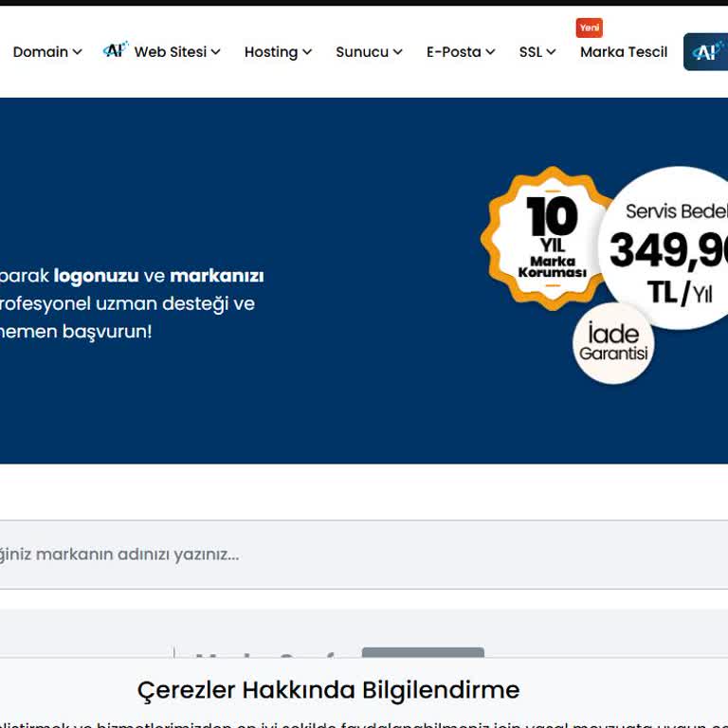Click the bold word 'markanızı' in banner
This screenshot has height=728, width=728.
pyautogui.click(x=217, y=276)
